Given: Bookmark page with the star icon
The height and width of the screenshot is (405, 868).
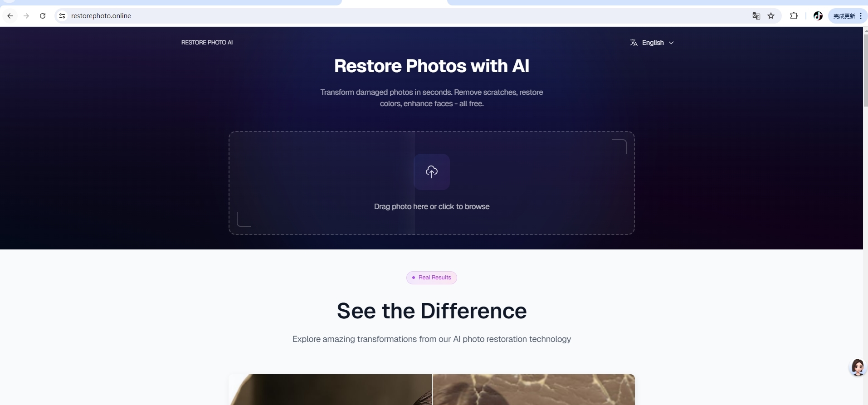Looking at the screenshot, I should 771,16.
